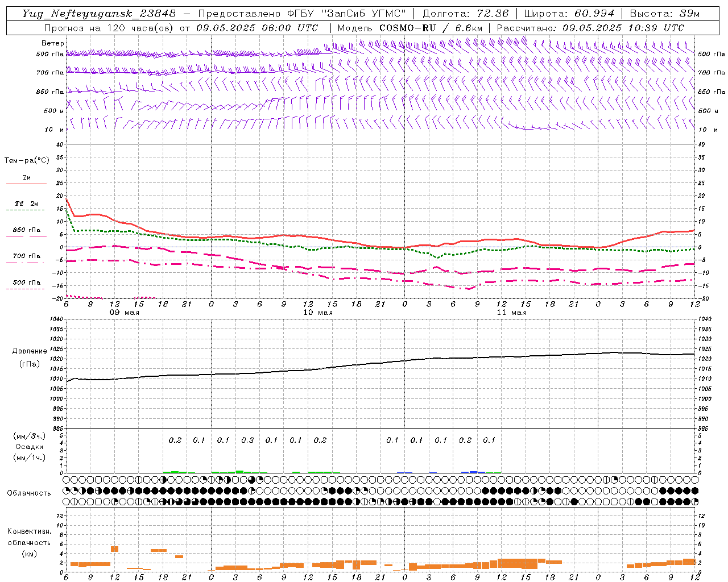Click the (мм/1ч.) precipitation unit label
Screen dimensions: 728x582
30,458
